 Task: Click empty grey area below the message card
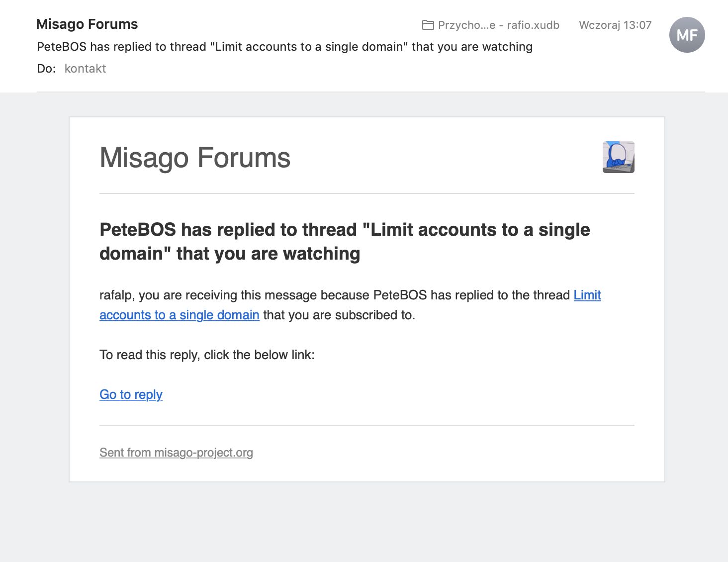[x=364, y=522]
